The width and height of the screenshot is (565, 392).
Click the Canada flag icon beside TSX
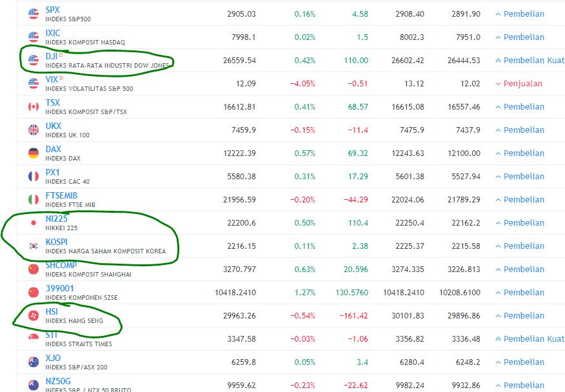(33, 106)
